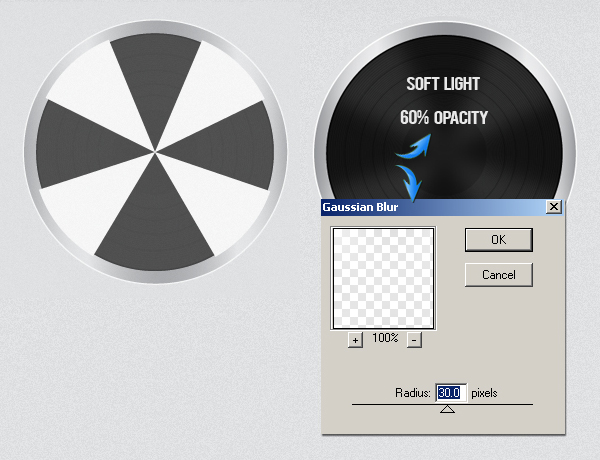Click the Radius label text
Image resolution: width=600 pixels, height=460 pixels.
413,393
